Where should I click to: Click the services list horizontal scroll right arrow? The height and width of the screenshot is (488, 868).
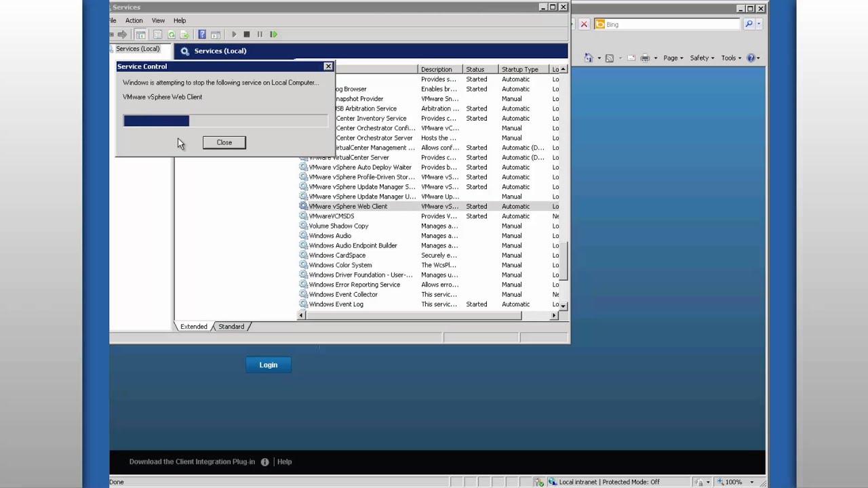click(554, 315)
